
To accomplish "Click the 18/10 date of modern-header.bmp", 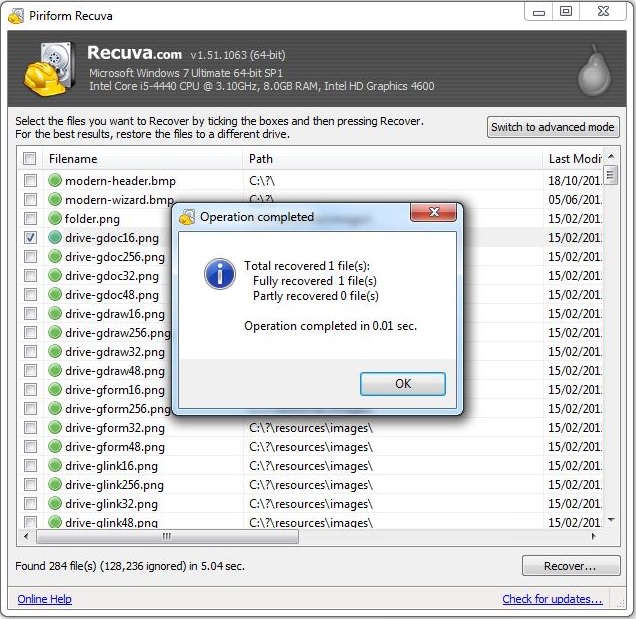I will click(x=575, y=181).
